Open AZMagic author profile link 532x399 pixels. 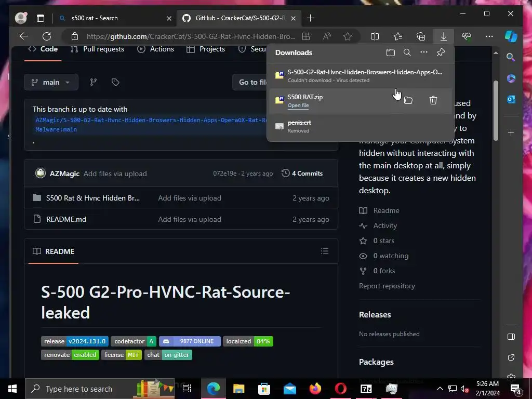coord(64,174)
